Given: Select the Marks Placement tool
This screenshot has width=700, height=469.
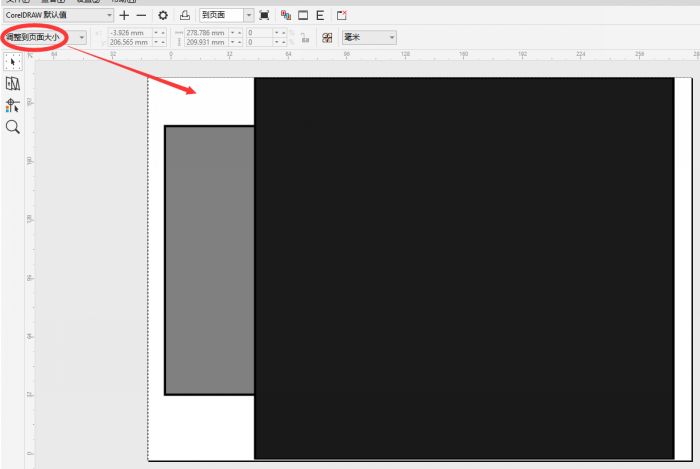Looking at the screenshot, I should [x=12, y=105].
